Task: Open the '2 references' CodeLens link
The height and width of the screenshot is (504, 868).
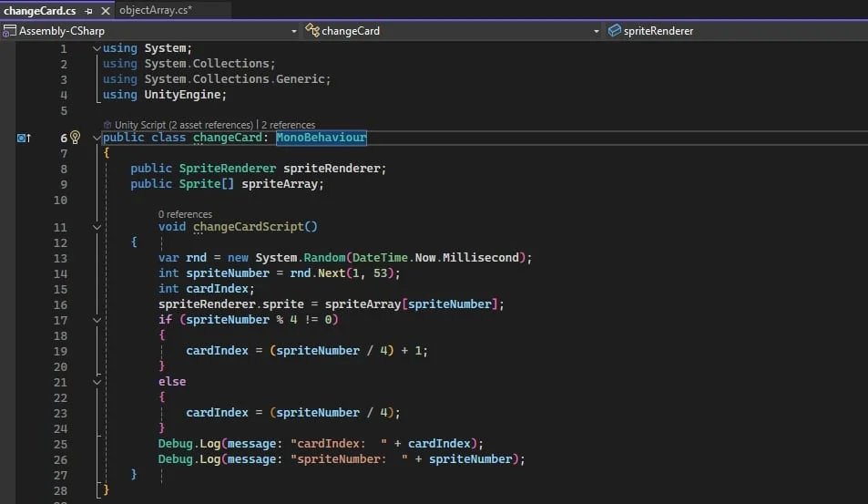Action: [289, 125]
